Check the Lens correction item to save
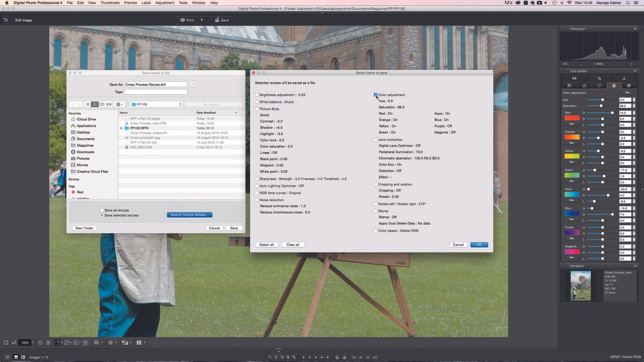Screen dimensions: 644x362 tap(375, 139)
